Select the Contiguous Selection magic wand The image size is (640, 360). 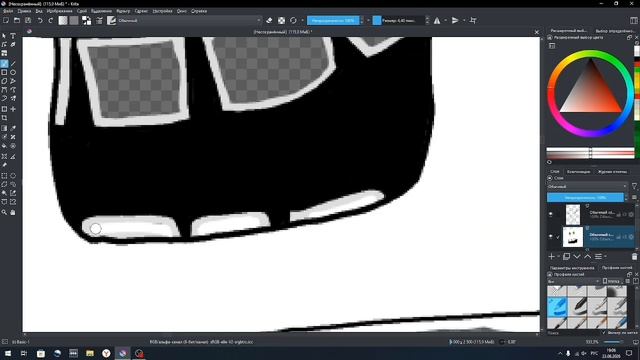click(4, 193)
